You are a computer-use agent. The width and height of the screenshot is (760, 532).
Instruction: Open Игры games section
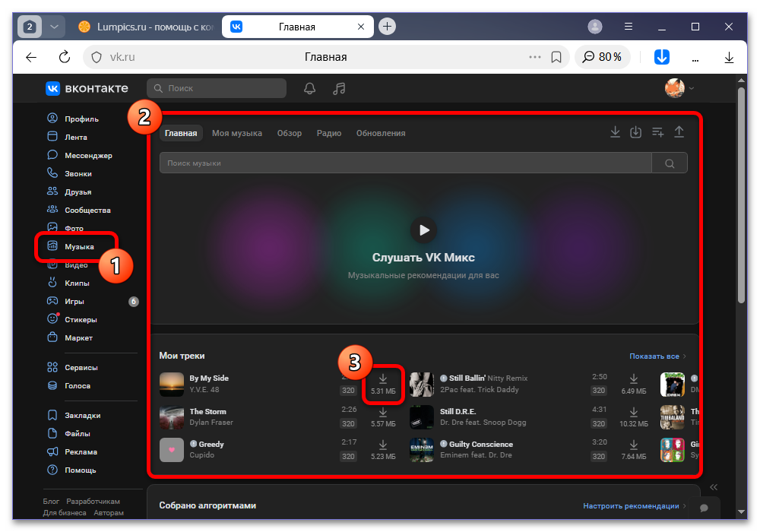point(66,302)
